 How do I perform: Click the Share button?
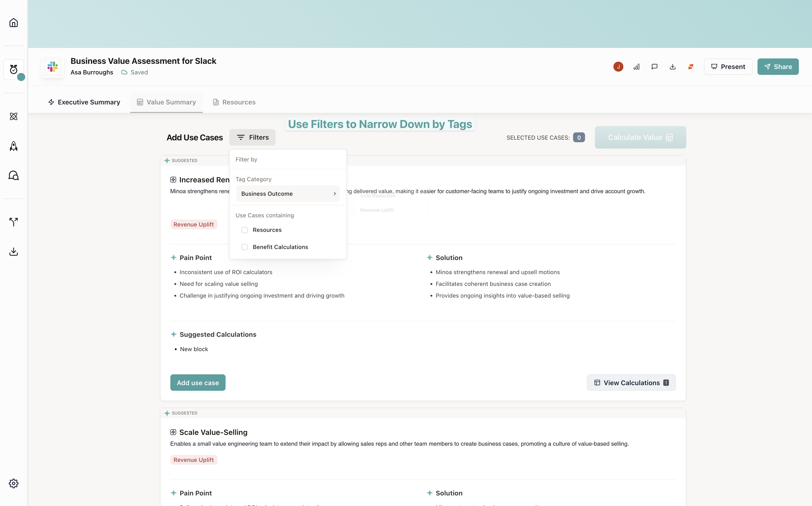point(778,67)
